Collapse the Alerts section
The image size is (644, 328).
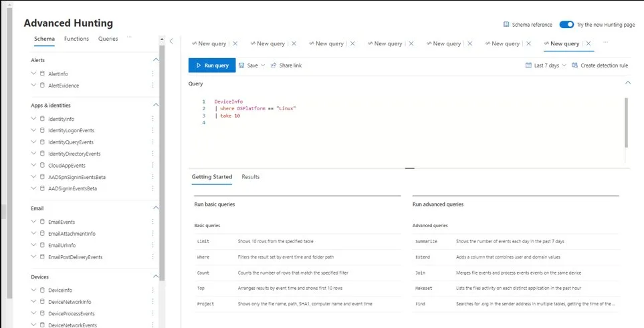pos(156,60)
